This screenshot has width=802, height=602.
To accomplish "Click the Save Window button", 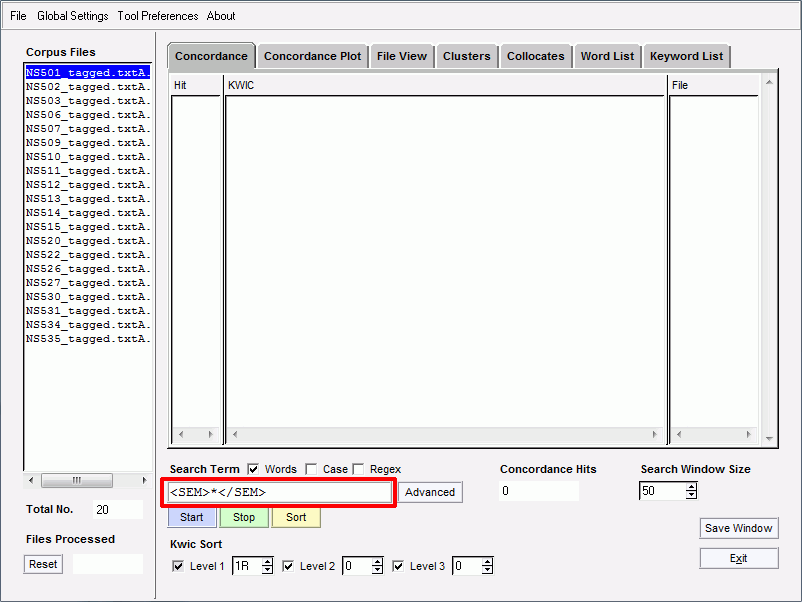I will [x=738, y=528].
